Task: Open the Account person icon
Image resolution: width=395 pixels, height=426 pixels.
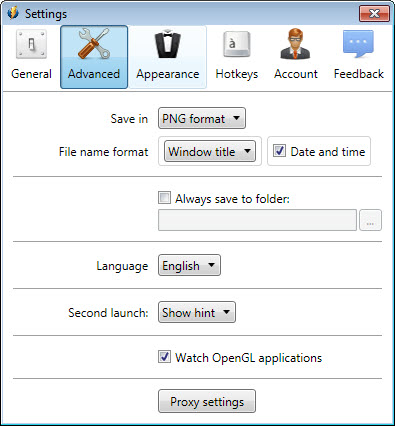Action: [x=295, y=44]
